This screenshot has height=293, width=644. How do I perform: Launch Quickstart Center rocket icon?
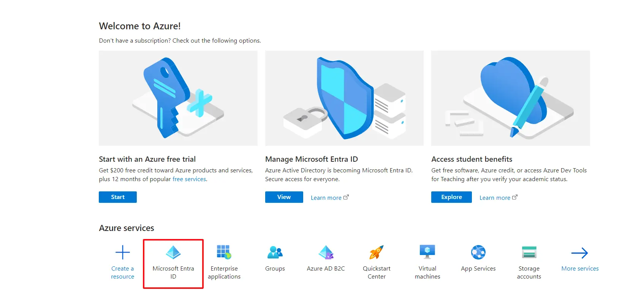[x=377, y=252]
